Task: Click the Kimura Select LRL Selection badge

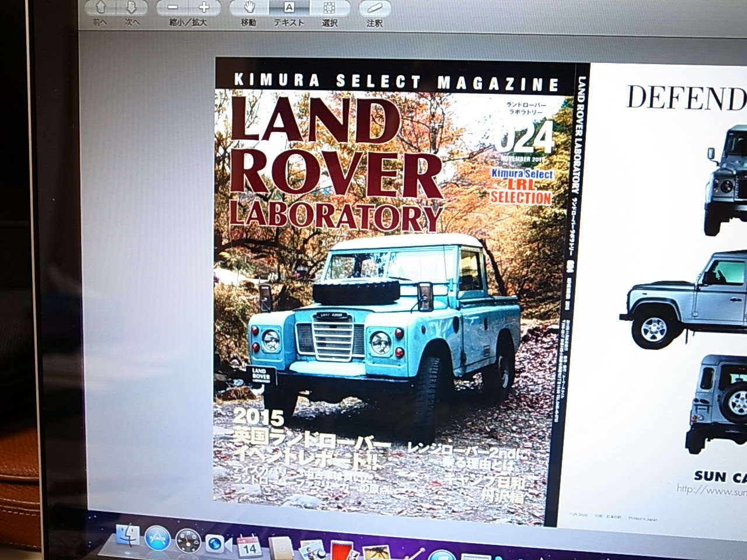Action: coord(521,187)
